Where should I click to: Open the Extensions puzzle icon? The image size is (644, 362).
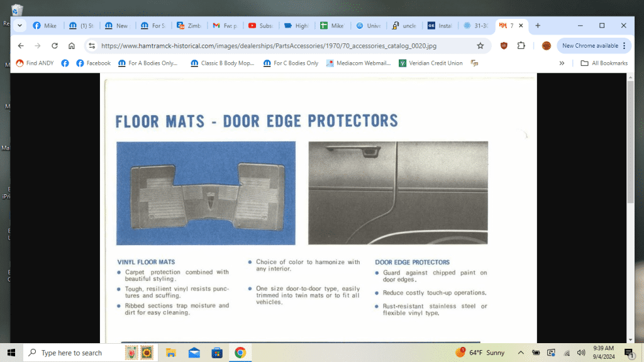(x=521, y=46)
